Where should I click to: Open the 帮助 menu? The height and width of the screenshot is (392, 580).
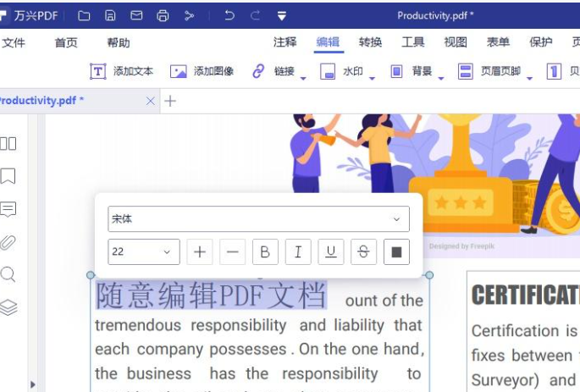tap(119, 43)
